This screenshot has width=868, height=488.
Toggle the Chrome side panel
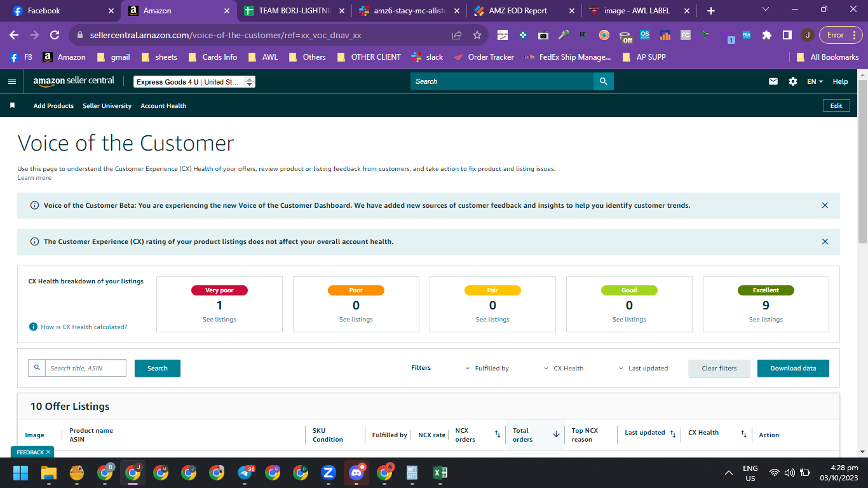787,35
